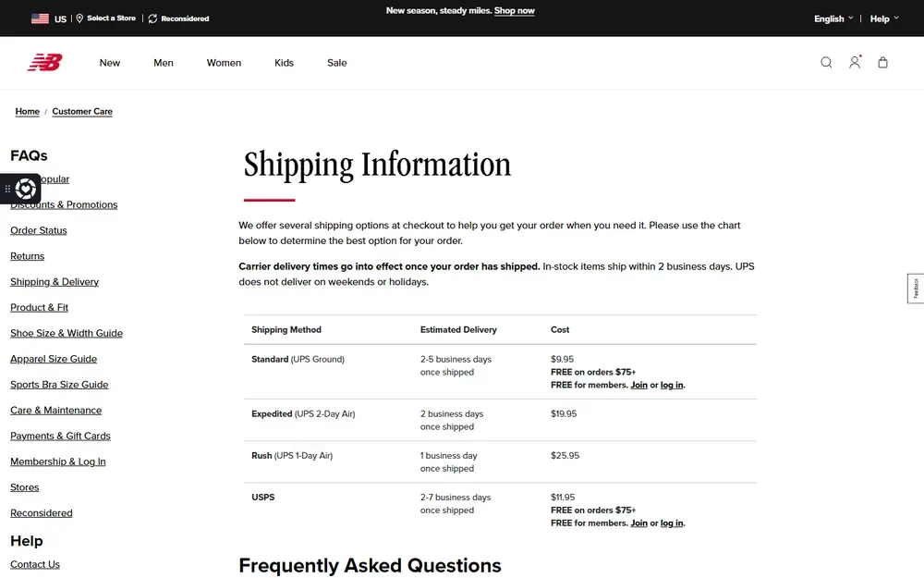The image size is (924, 578).
Task: Open Payments & Gift Cards FAQ link
Action: pos(60,436)
